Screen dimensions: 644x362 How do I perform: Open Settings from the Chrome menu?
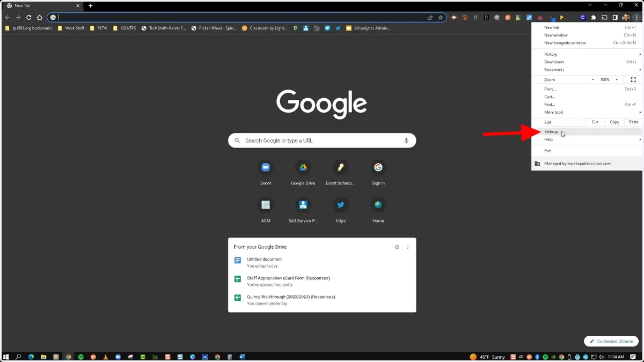coord(587,132)
